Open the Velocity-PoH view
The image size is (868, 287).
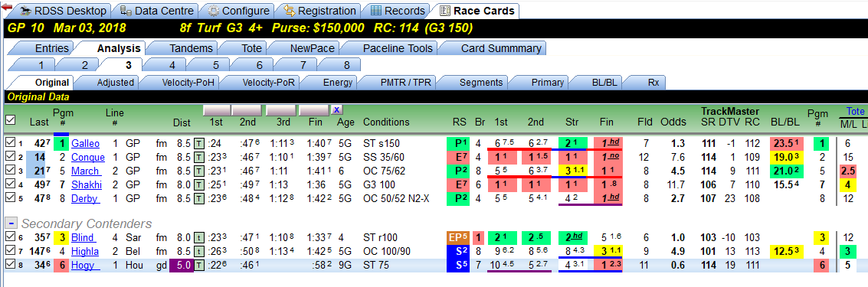pos(182,83)
